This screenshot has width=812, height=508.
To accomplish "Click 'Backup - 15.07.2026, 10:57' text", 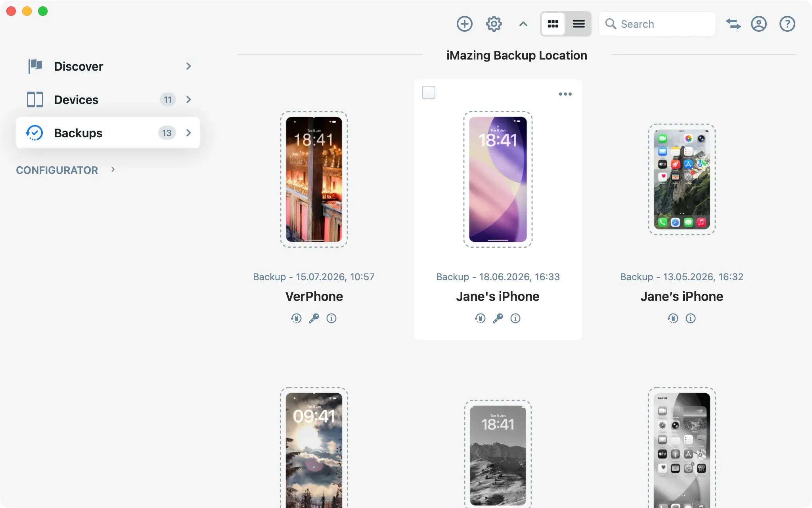I will coord(314,277).
